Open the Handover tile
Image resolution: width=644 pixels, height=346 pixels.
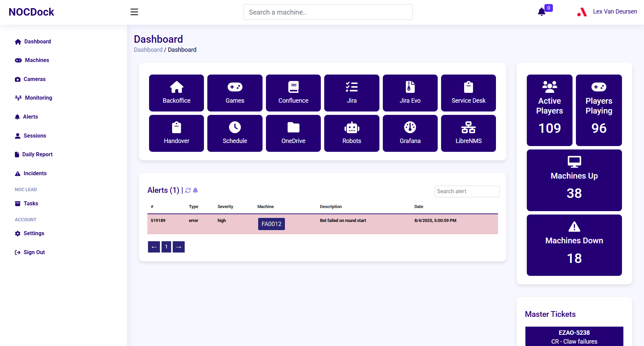point(176,133)
